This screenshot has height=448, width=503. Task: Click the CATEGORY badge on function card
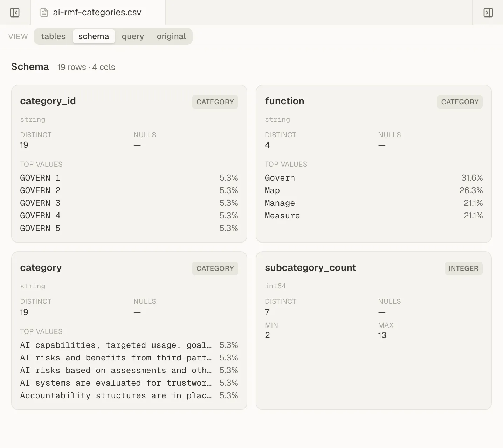(460, 102)
